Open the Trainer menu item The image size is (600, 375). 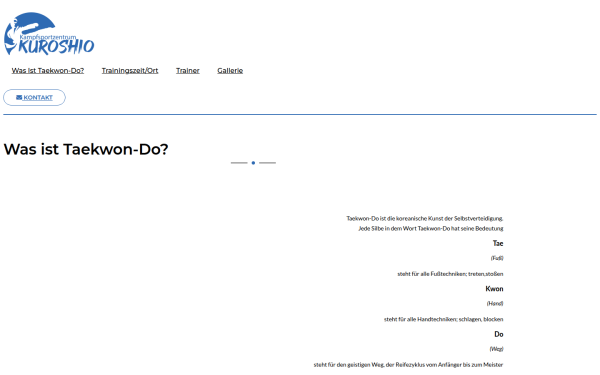point(188,70)
